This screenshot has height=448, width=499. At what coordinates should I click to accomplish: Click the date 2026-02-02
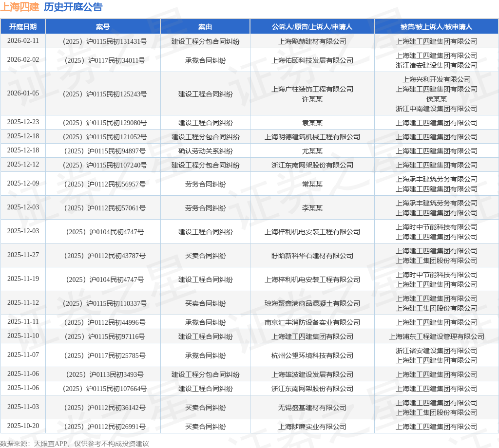click(23, 60)
